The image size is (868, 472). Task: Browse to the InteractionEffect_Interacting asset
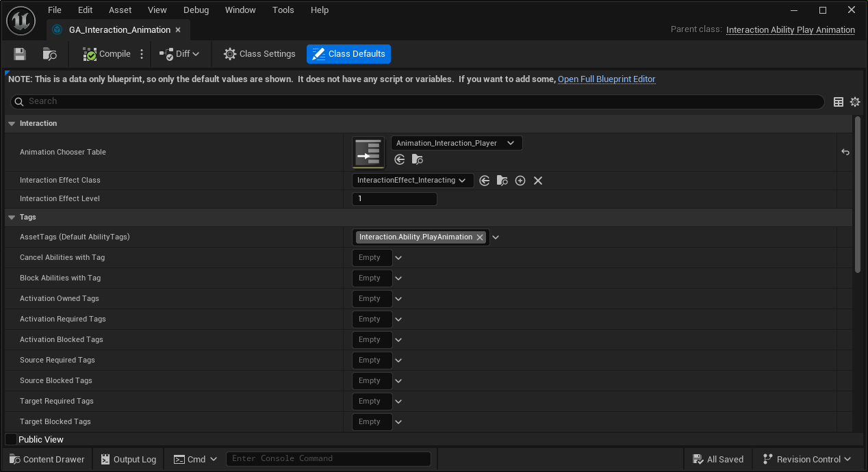pos(502,180)
